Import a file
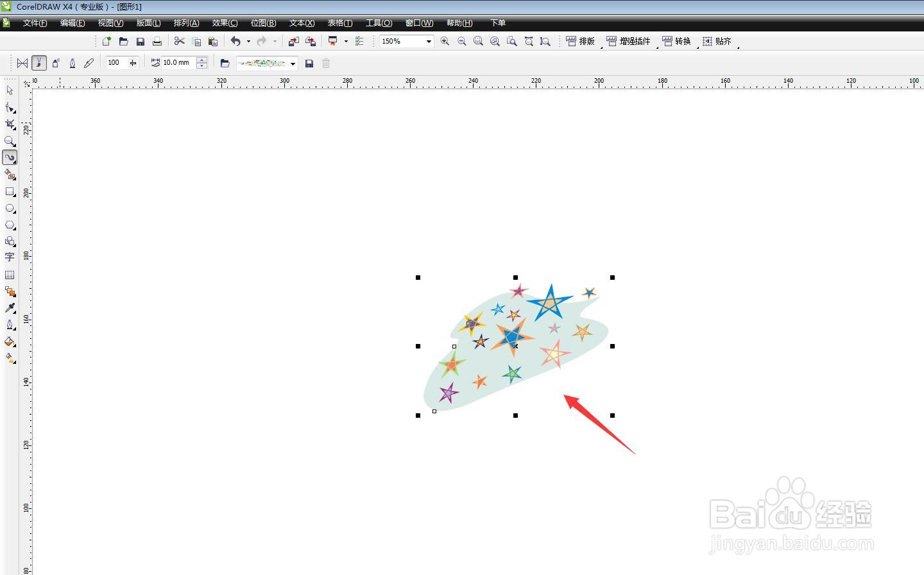924x575 pixels. click(x=293, y=41)
